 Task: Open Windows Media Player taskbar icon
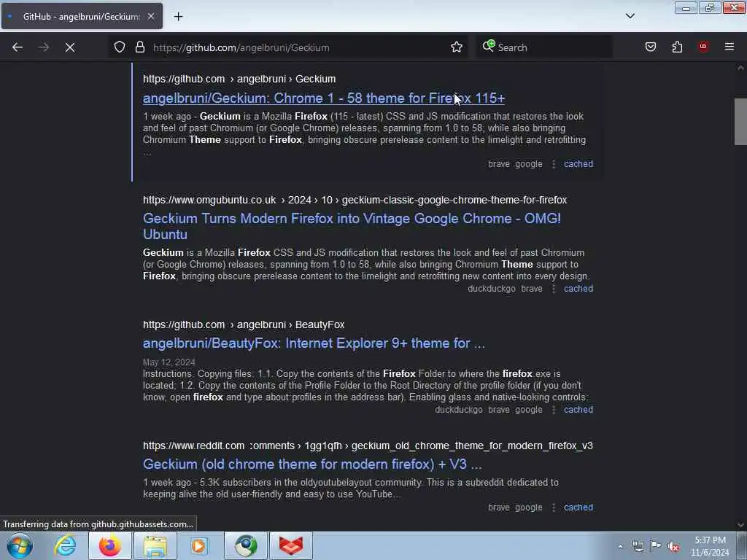pos(199,545)
